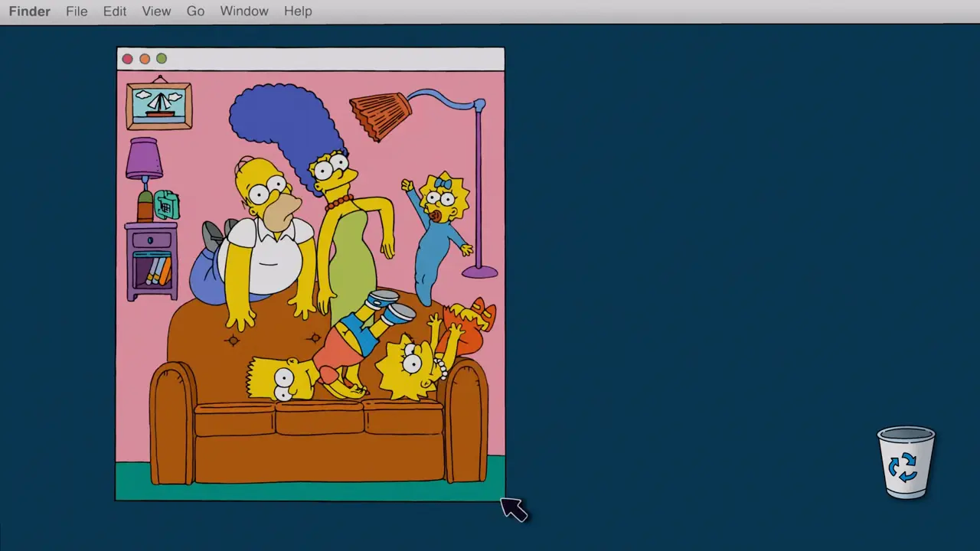This screenshot has width=980, height=551.
Task: Close the window with the red button
Action: (x=128, y=59)
